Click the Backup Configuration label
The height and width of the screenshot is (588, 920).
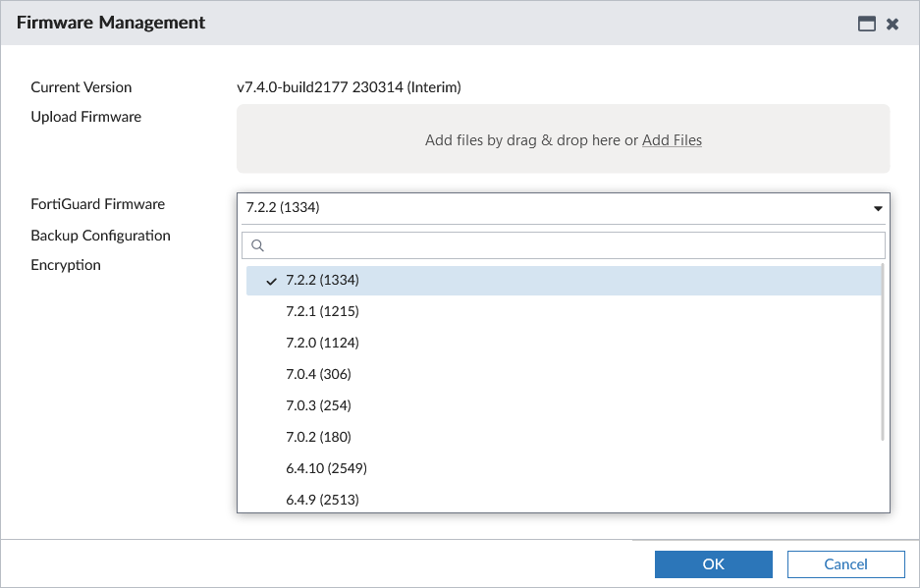pyautogui.click(x=100, y=235)
